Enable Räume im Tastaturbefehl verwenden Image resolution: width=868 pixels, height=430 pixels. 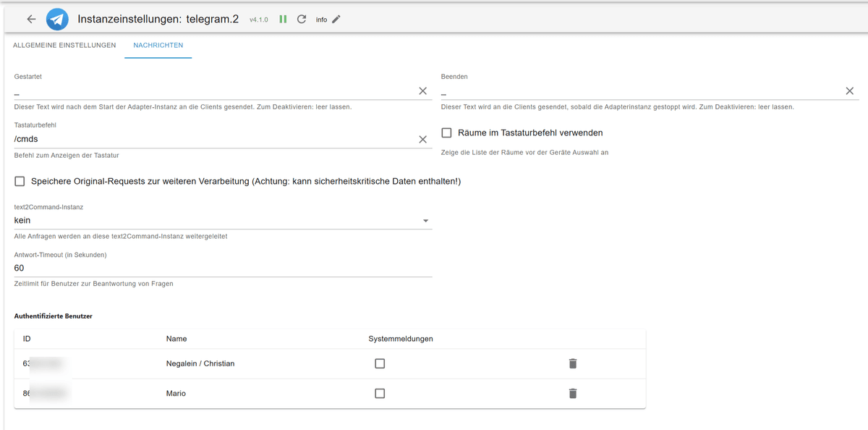click(446, 132)
